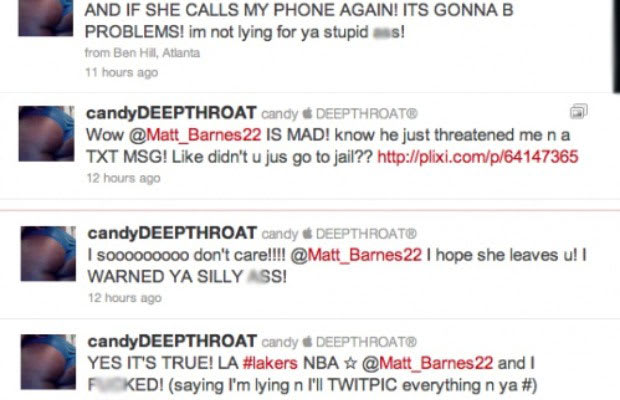Open the @Matt_Barnes22 mention in the "IS MAD" tweet
The height and width of the screenshot is (400, 620).
[195, 135]
